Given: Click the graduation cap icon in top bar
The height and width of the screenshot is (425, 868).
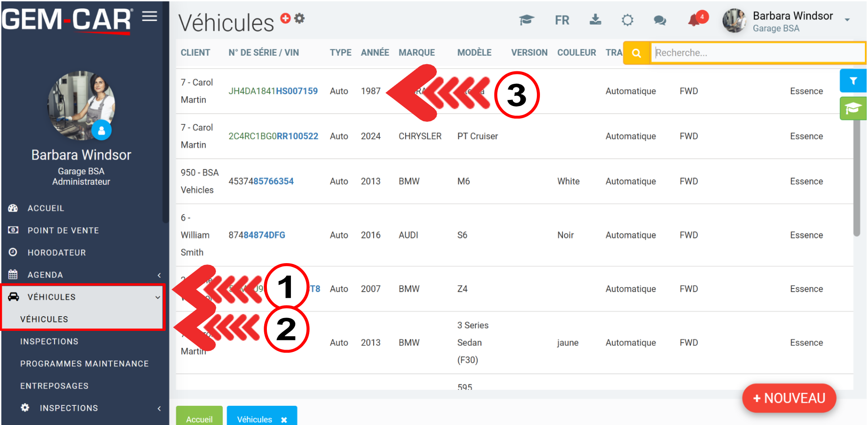Looking at the screenshot, I should [527, 20].
